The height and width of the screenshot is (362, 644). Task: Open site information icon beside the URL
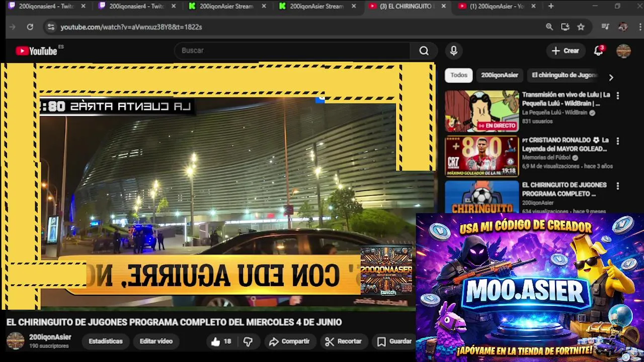pos(51,27)
